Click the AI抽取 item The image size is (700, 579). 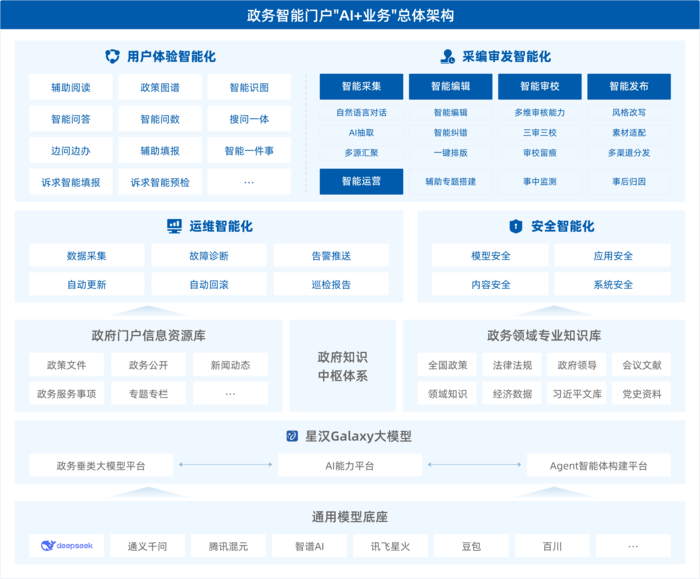click(361, 133)
